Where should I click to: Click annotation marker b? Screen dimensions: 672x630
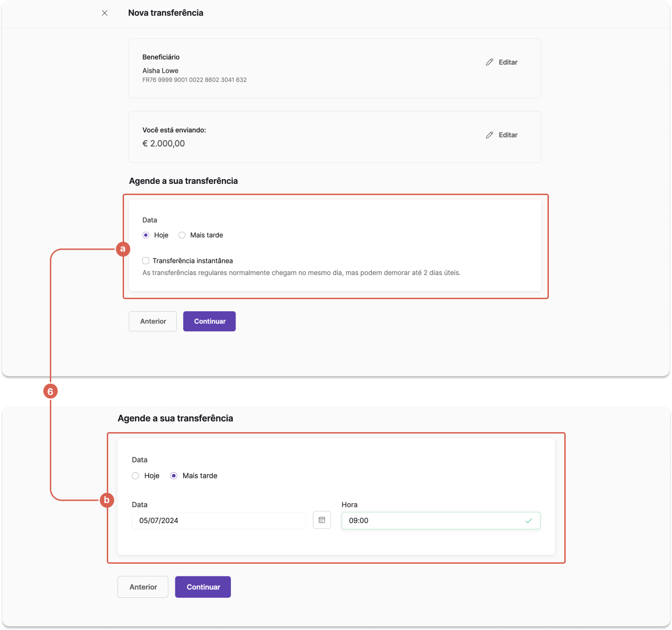[107, 500]
